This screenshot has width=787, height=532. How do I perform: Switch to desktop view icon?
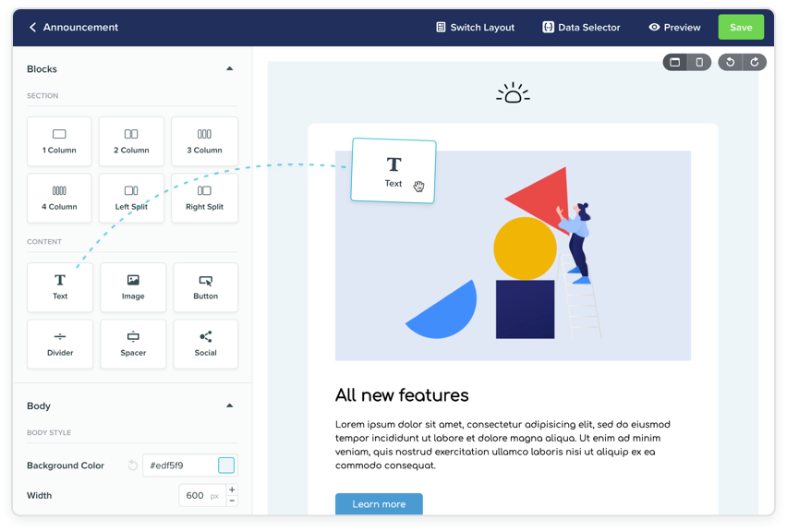[x=675, y=62]
